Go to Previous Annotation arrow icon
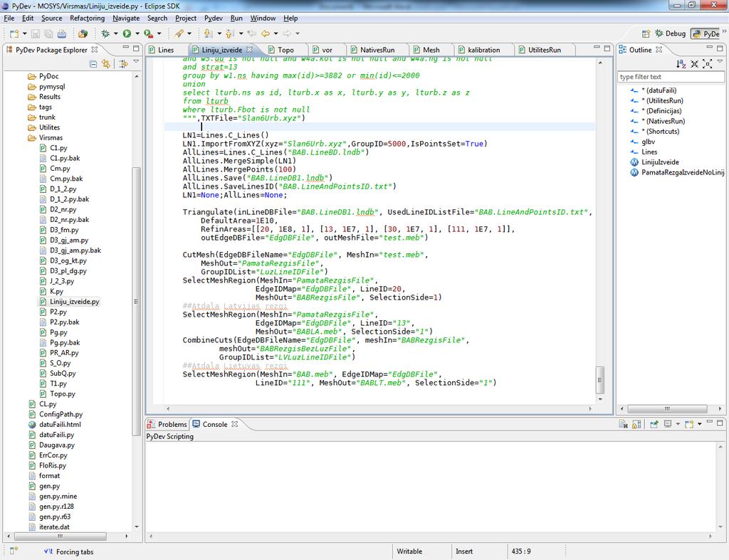This screenshot has height=560, width=729. (x=229, y=33)
